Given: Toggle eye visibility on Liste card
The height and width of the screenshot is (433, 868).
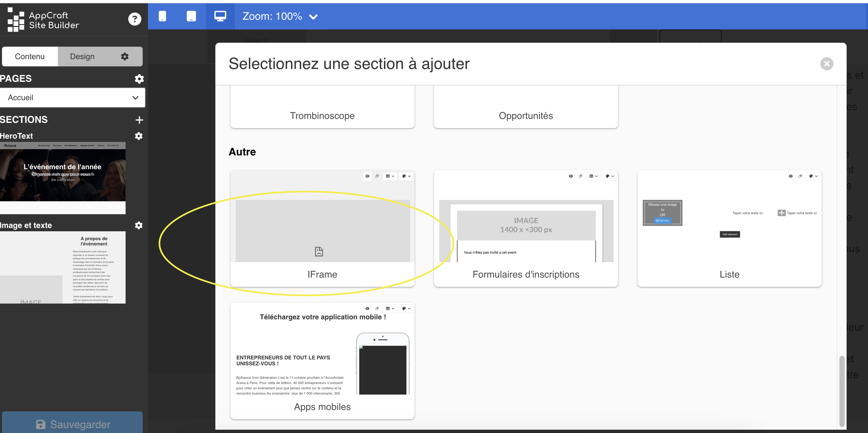Looking at the screenshot, I should pos(790,176).
